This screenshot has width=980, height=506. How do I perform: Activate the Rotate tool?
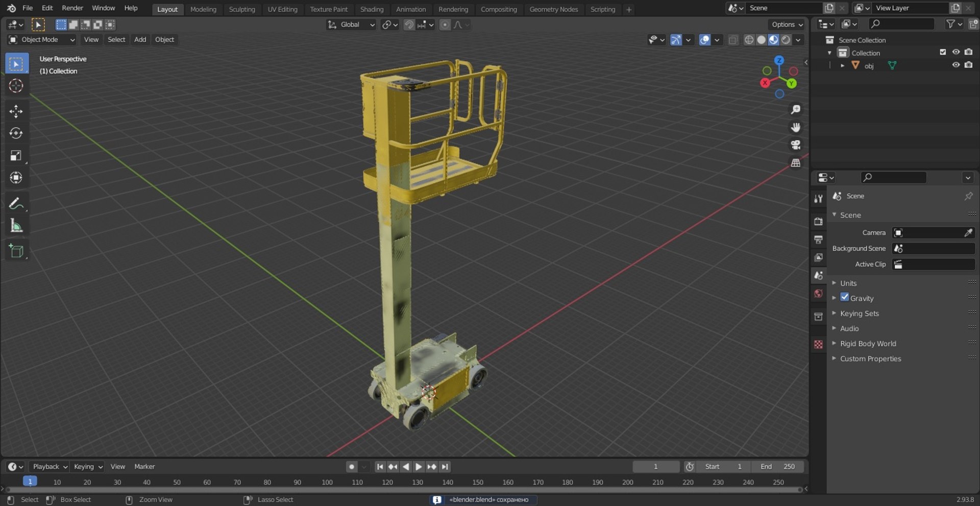(16, 133)
